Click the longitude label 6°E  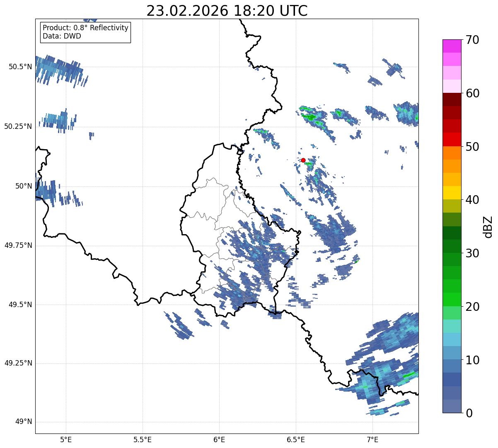click(219, 440)
